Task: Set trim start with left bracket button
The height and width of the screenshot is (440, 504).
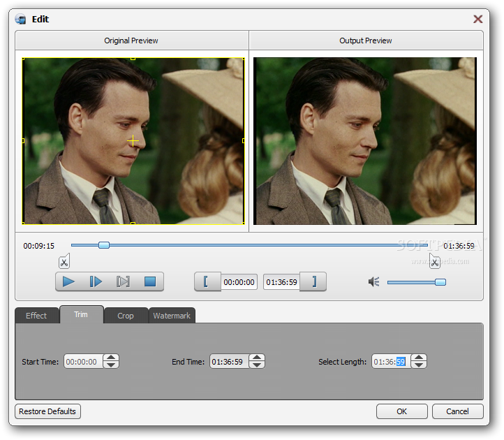Action: [x=207, y=281]
